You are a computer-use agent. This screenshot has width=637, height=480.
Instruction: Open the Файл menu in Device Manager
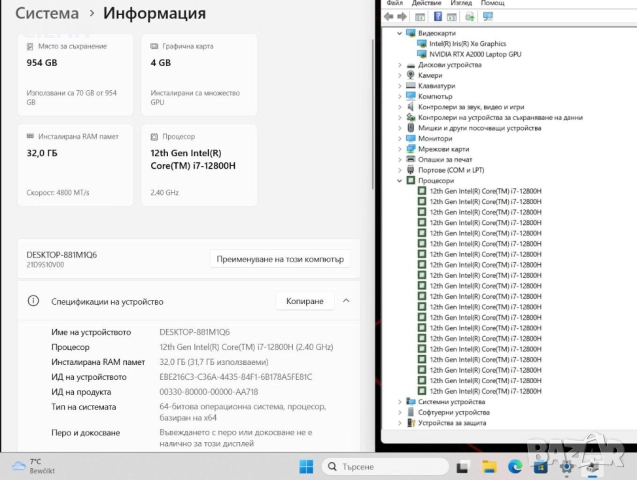(394, 3)
